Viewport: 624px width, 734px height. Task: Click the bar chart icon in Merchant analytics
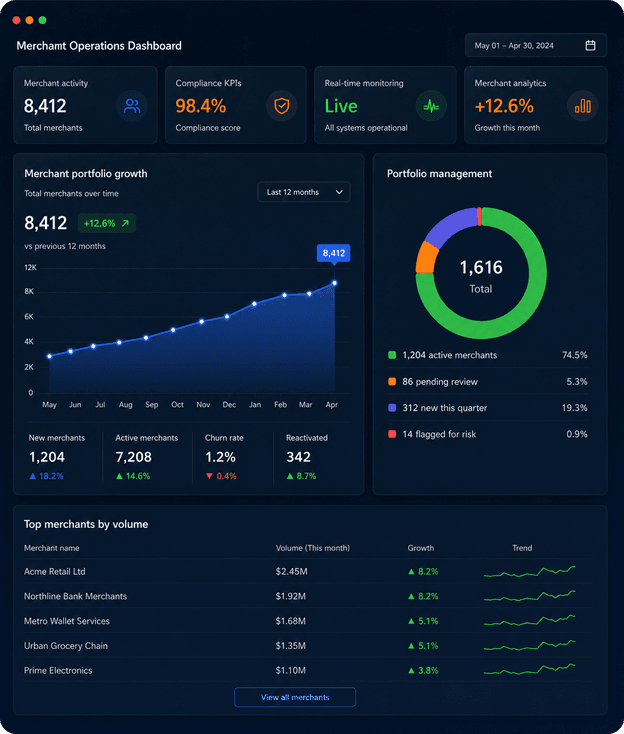pos(582,106)
